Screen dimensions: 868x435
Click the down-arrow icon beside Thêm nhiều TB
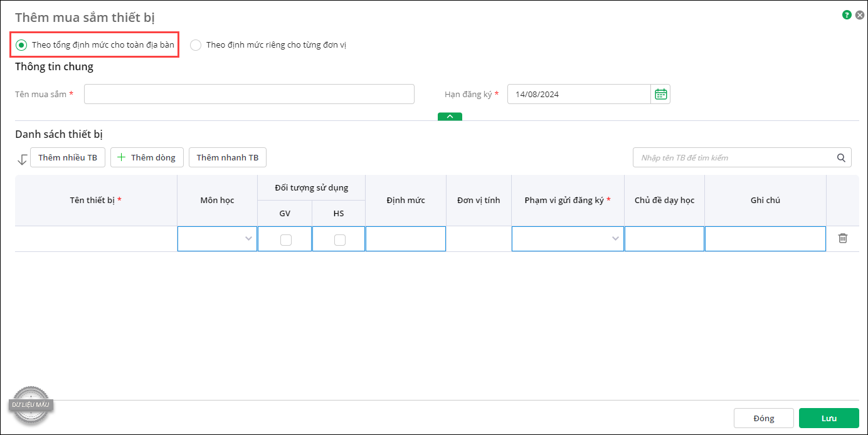pos(23,159)
